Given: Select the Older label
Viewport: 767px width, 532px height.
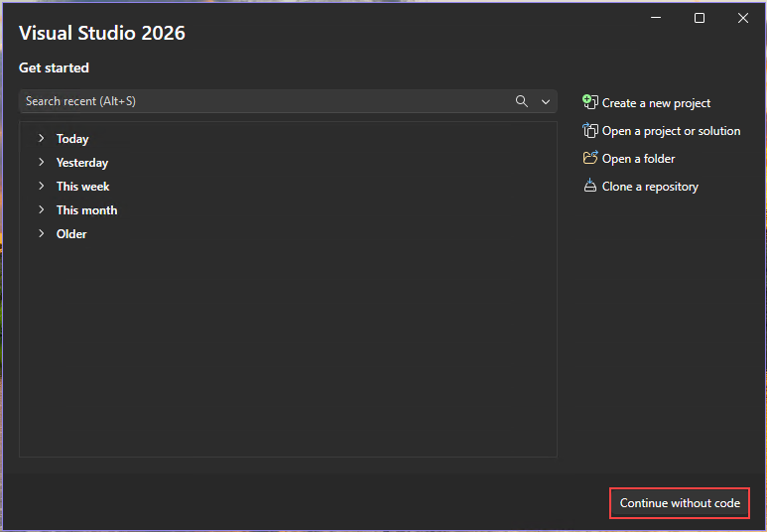Looking at the screenshot, I should (71, 234).
